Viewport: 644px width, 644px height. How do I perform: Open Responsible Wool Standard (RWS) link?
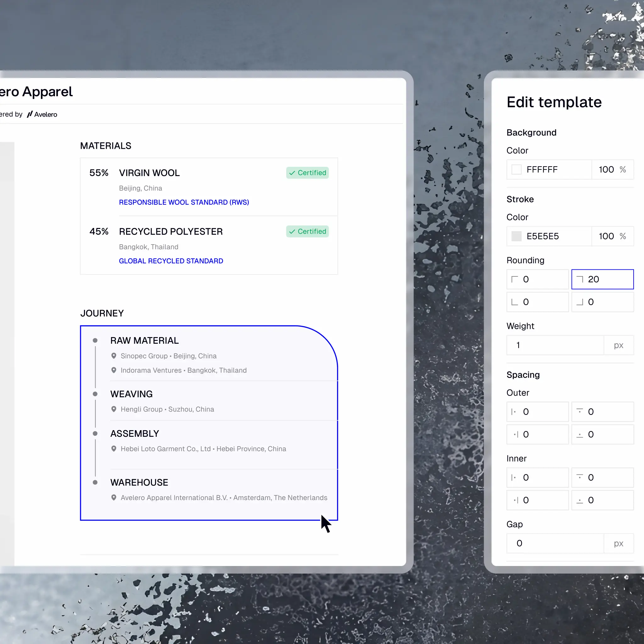pyautogui.click(x=184, y=202)
